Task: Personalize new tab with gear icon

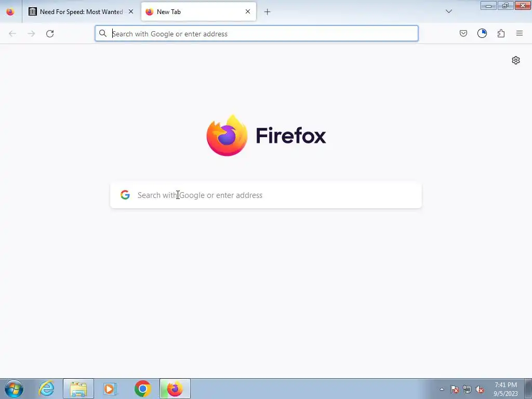Action: click(x=516, y=60)
